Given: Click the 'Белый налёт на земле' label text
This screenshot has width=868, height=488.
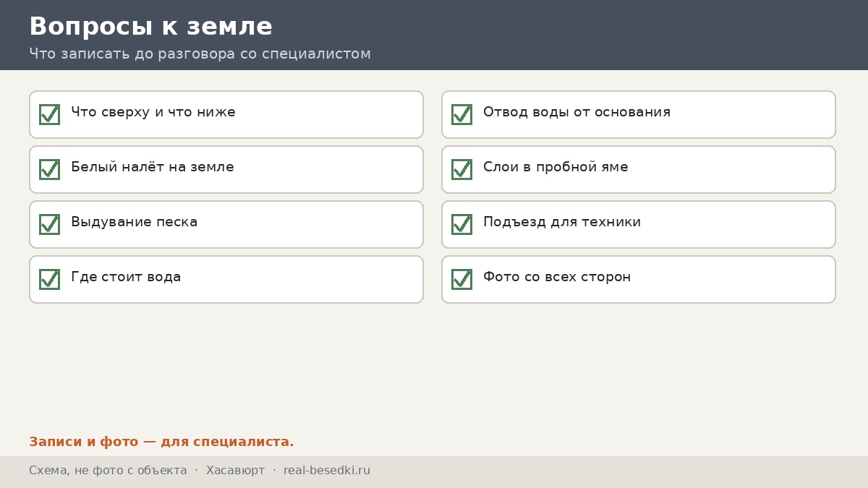Looking at the screenshot, I should 153,168.
